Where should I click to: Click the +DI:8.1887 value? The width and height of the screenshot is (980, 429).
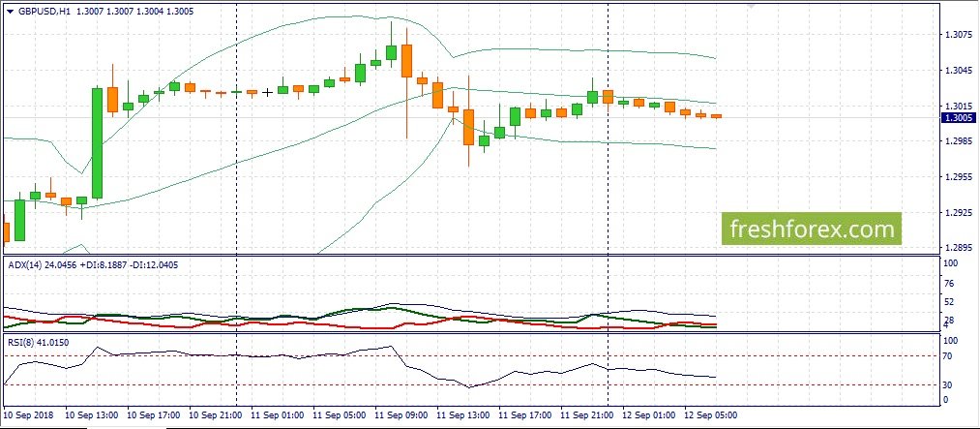pyautogui.click(x=102, y=265)
